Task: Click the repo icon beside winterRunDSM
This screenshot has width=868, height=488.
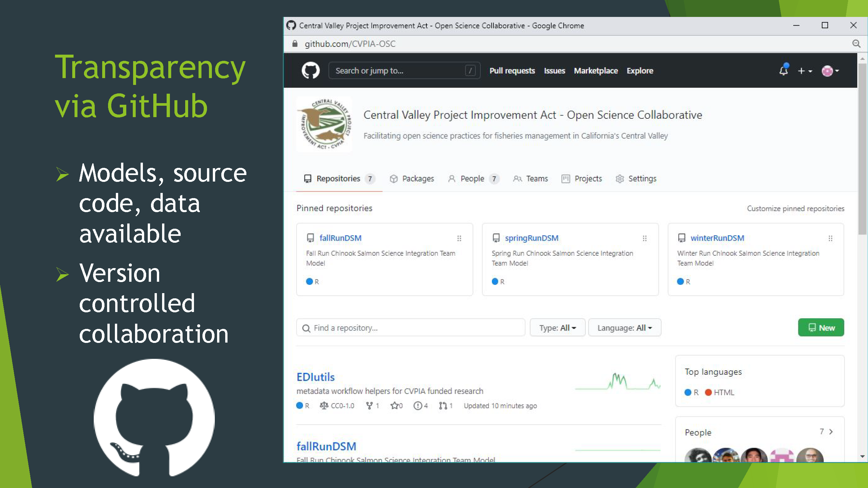Action: pyautogui.click(x=682, y=238)
